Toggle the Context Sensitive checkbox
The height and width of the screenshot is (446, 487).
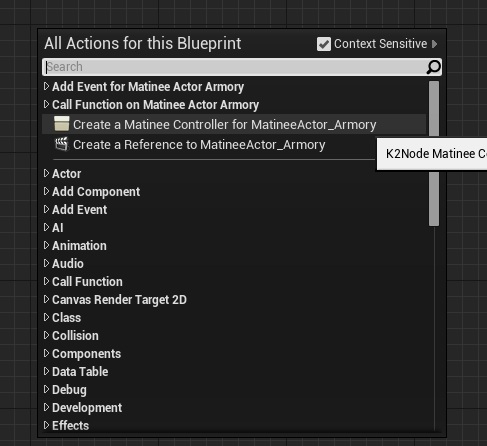[x=324, y=44]
